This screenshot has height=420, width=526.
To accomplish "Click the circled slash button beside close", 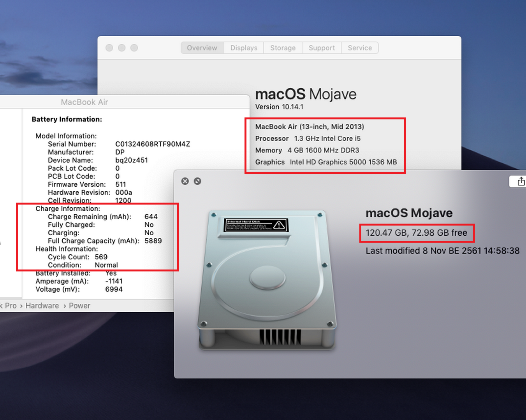I will point(197,181).
